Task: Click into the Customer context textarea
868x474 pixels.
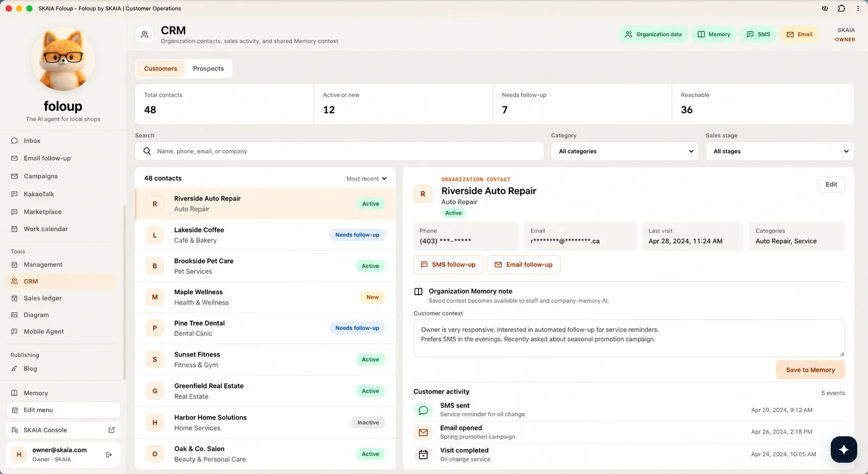Action: point(629,338)
